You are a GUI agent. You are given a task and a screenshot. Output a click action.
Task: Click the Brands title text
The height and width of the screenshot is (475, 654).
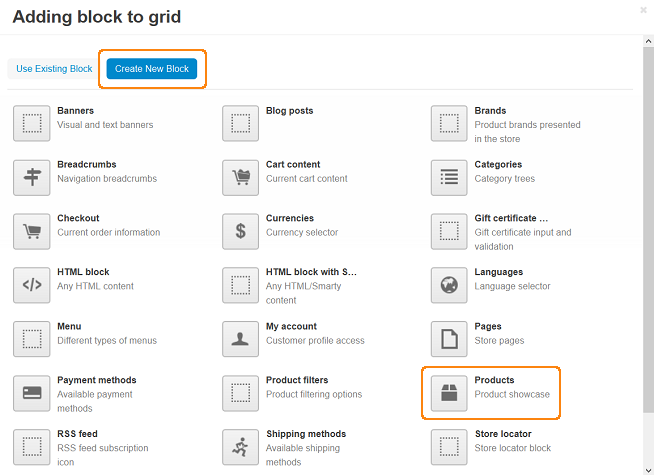click(490, 111)
